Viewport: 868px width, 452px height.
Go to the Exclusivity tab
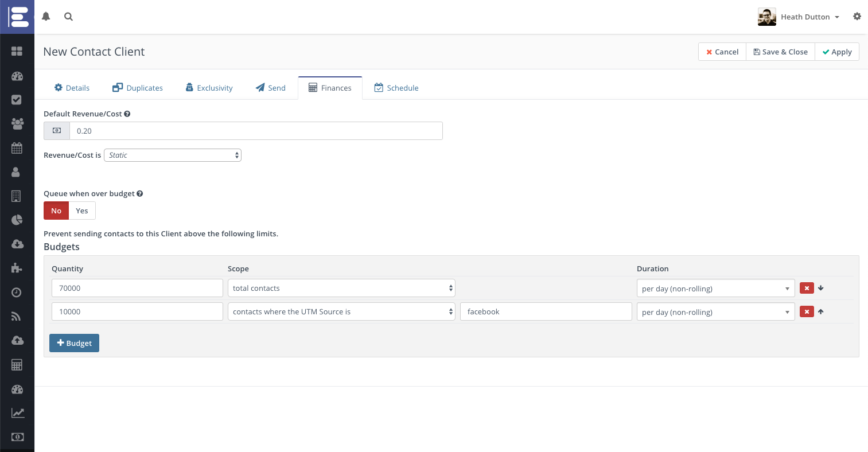click(x=209, y=88)
